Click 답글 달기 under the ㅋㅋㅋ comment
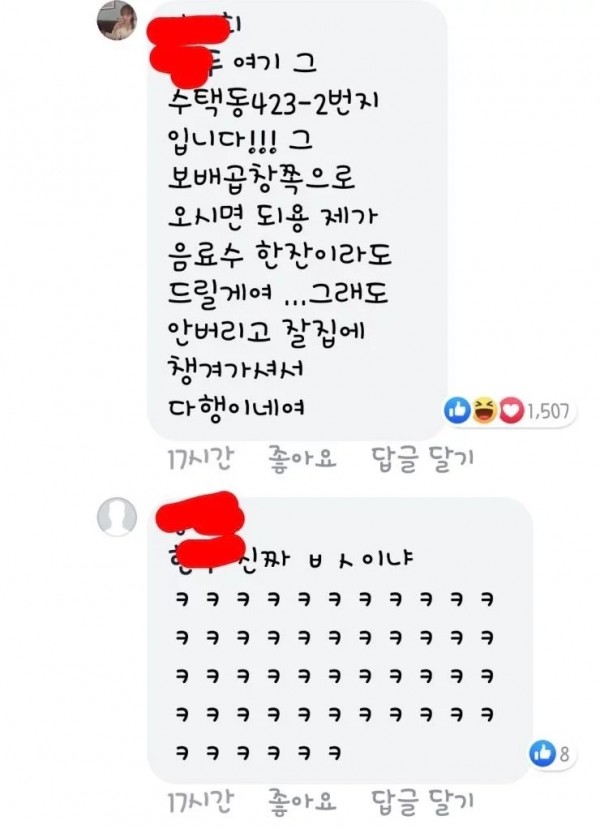 (422, 802)
